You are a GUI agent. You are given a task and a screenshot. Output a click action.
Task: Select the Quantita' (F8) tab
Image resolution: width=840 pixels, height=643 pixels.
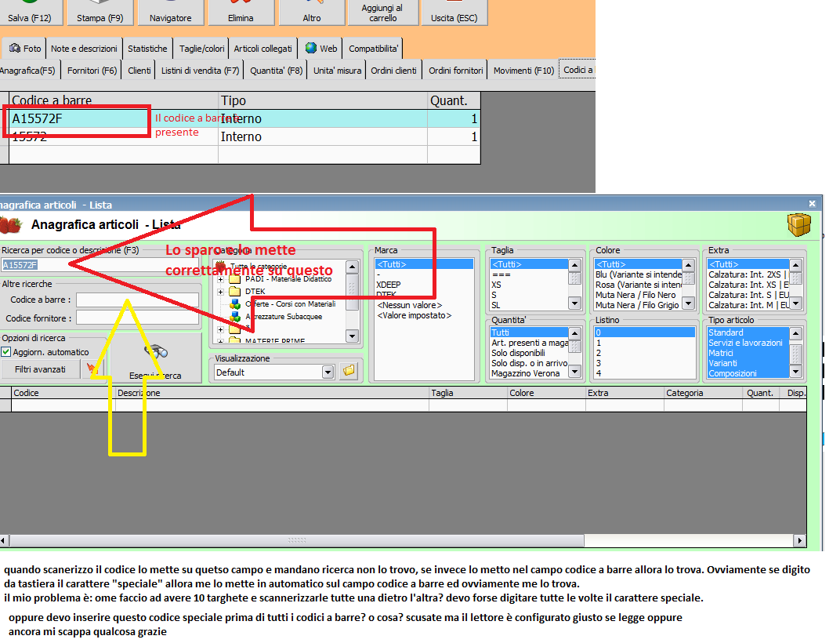point(276,71)
